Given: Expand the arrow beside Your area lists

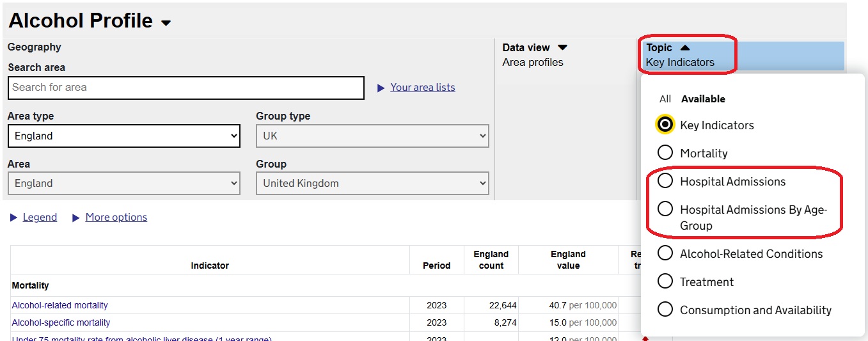Looking at the screenshot, I should tap(381, 88).
